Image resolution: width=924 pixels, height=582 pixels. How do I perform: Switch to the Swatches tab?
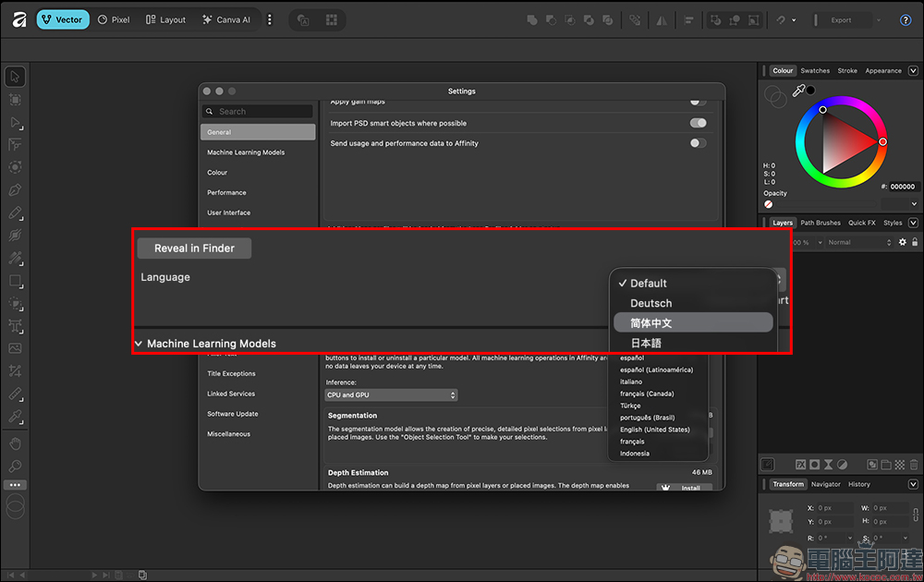point(814,70)
